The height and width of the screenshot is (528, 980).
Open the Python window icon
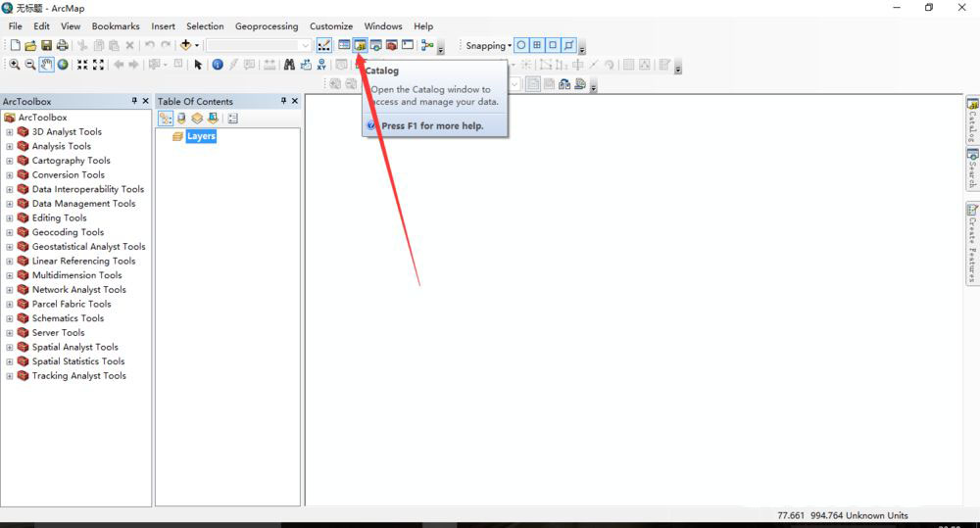pyautogui.click(x=408, y=45)
